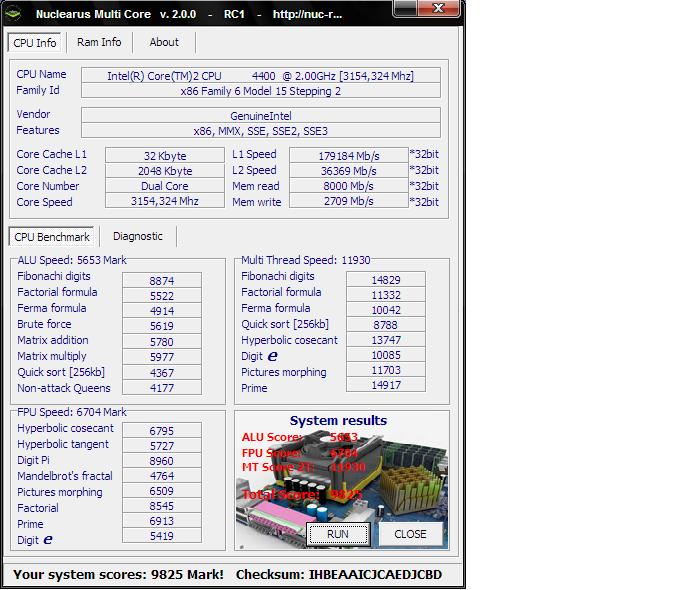Click FPU Hyperbolic cosecant score 6795
This screenshot has width=700, height=590.
point(162,431)
